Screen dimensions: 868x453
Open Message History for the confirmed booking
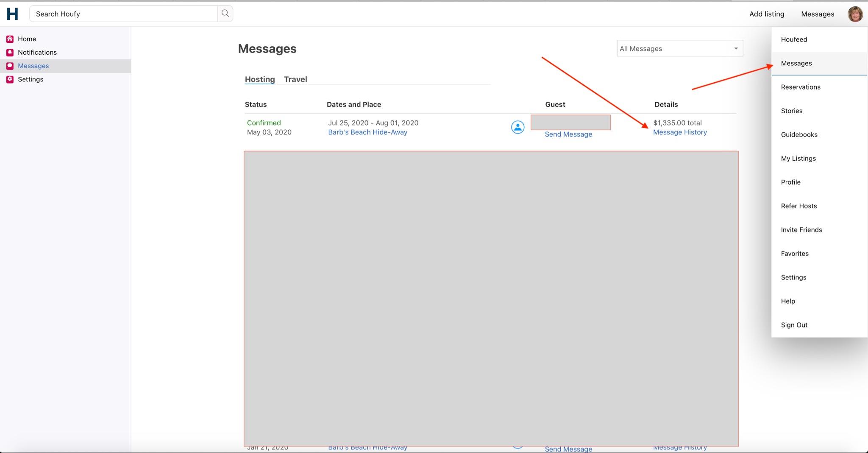pos(680,132)
